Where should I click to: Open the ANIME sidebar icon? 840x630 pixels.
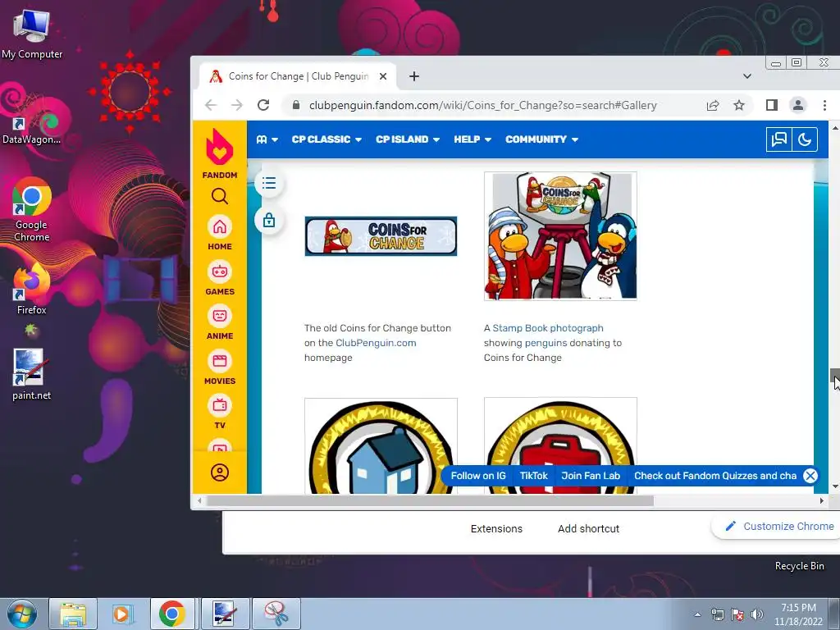[220, 323]
